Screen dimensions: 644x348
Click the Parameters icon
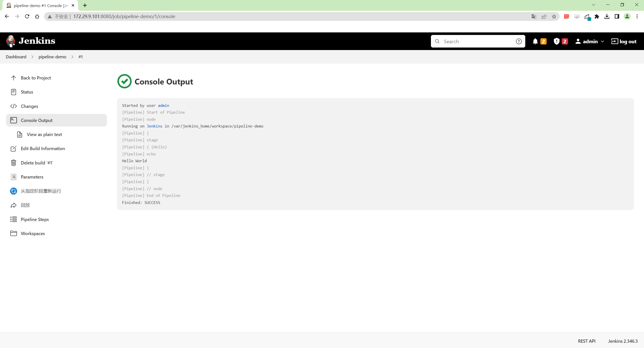(14, 177)
